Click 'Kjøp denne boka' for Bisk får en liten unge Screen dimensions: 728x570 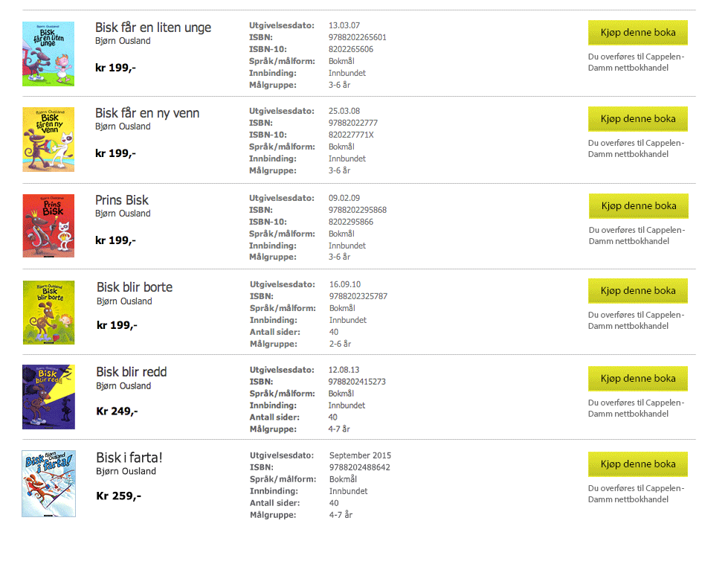[x=638, y=33]
